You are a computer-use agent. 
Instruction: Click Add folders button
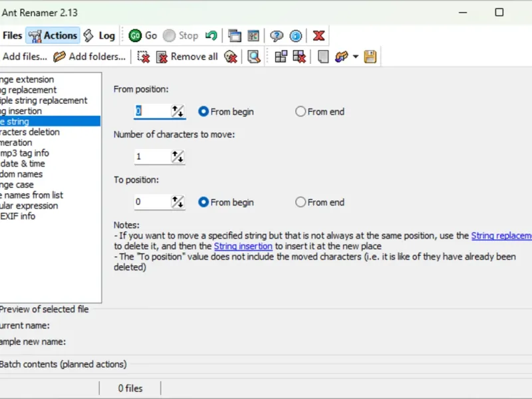[90, 57]
